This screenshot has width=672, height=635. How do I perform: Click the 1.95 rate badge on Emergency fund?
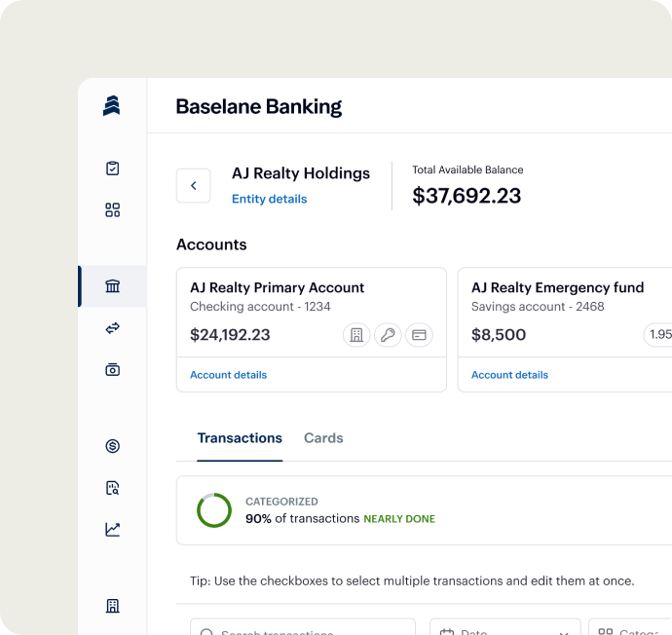[x=657, y=335]
